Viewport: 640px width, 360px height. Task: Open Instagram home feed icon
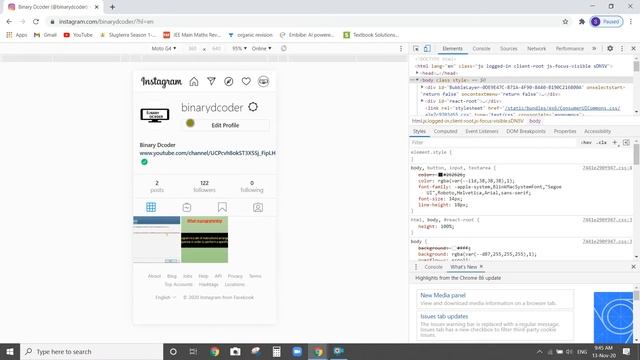tap(194, 82)
